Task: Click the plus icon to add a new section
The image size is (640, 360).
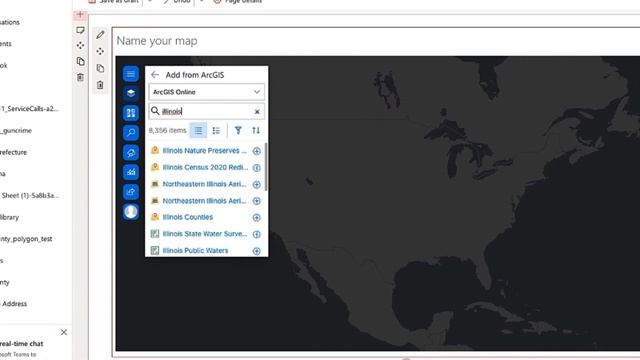Action: pyautogui.click(x=80, y=15)
